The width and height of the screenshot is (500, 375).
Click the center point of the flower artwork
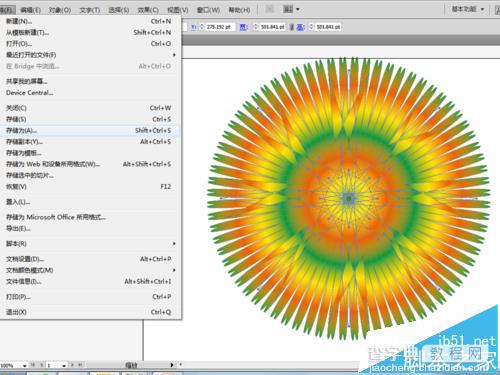pyautogui.click(x=349, y=199)
